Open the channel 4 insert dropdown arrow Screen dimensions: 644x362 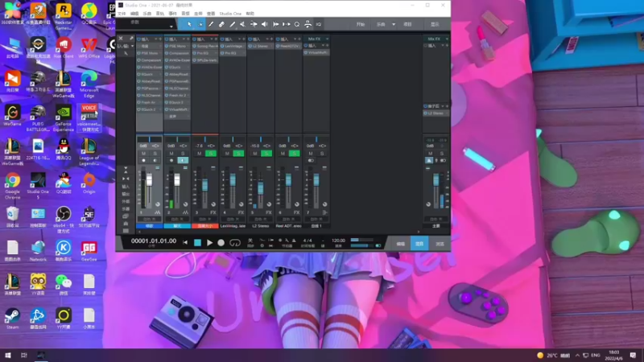pyautogui.click(x=239, y=39)
